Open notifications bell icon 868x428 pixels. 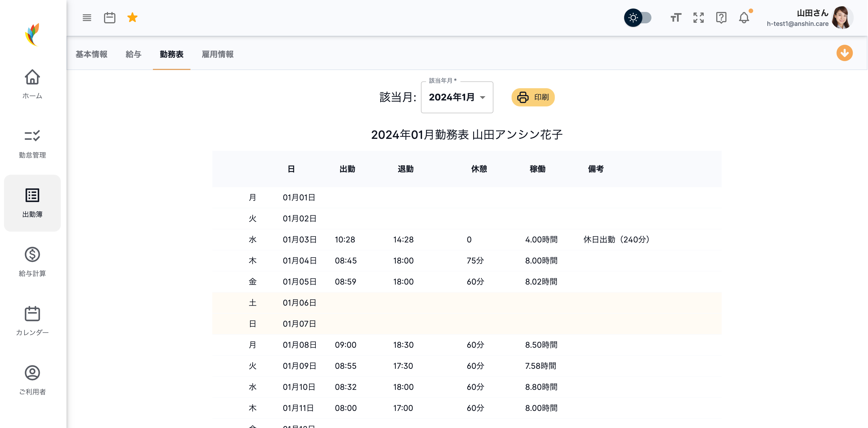click(744, 18)
